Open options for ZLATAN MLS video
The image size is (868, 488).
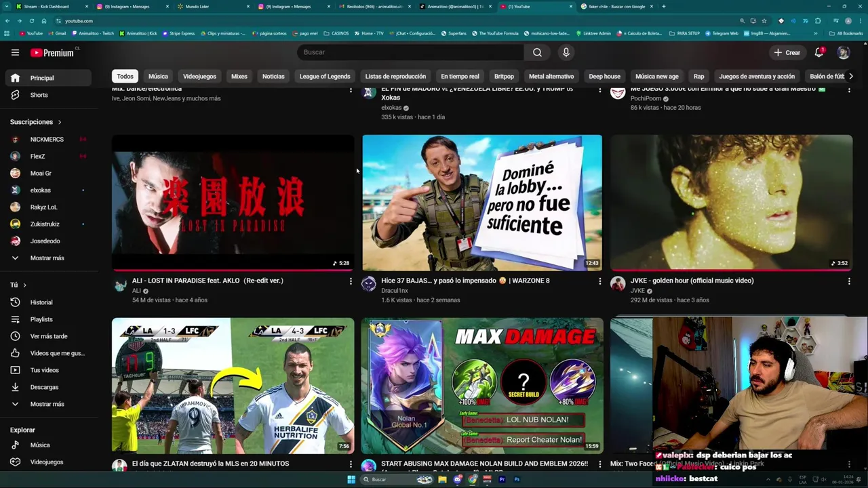351,464
